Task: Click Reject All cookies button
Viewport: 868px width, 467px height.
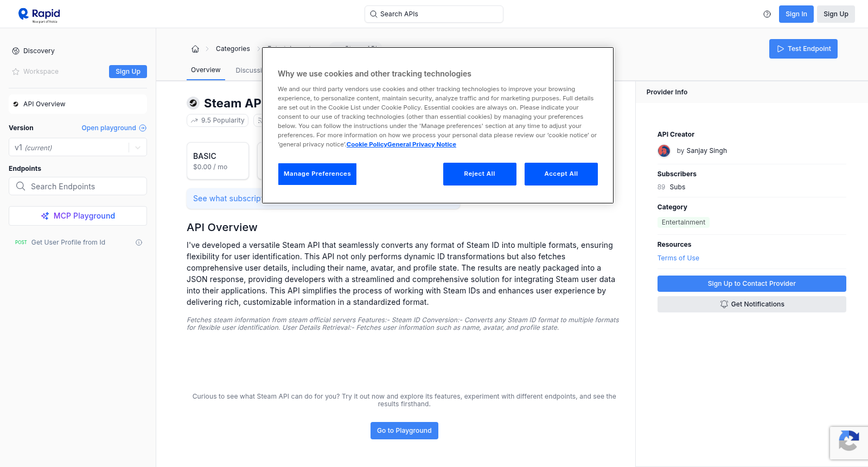Action: (480, 174)
